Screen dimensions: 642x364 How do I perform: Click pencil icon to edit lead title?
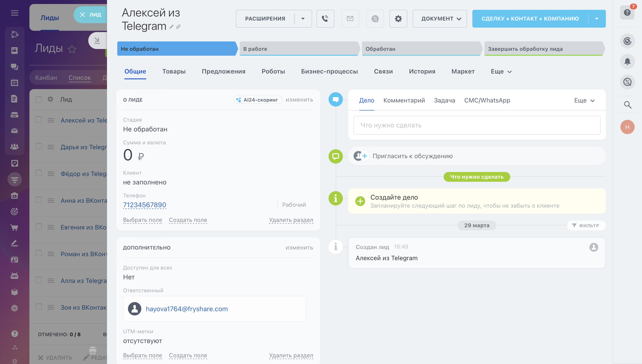[x=171, y=27]
